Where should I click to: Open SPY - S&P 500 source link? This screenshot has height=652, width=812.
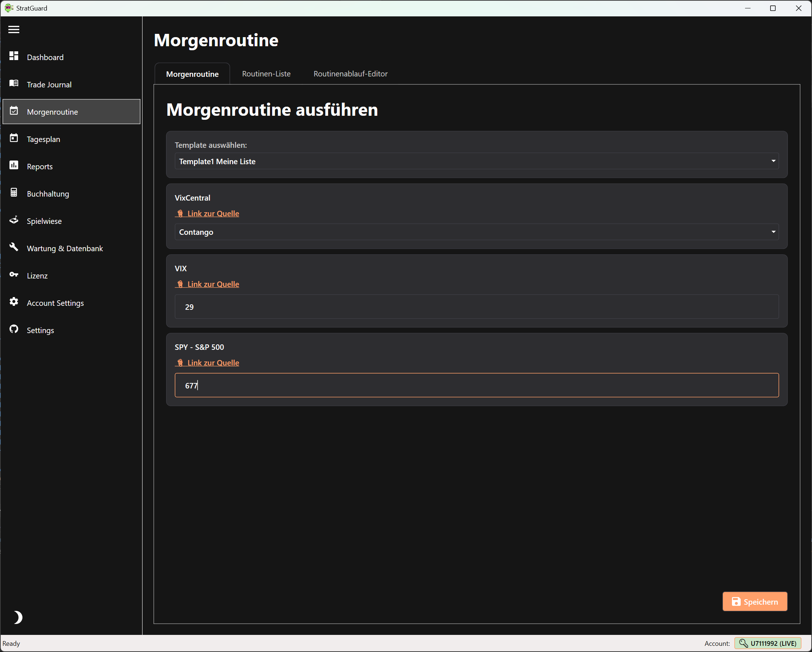213,363
